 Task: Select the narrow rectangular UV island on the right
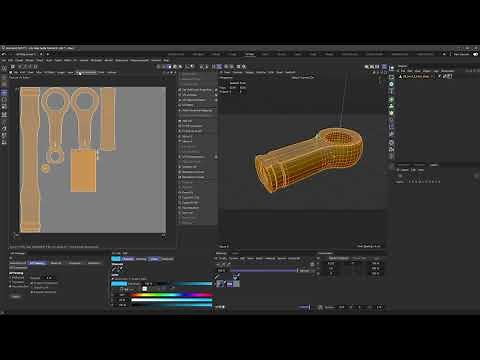tap(108, 119)
